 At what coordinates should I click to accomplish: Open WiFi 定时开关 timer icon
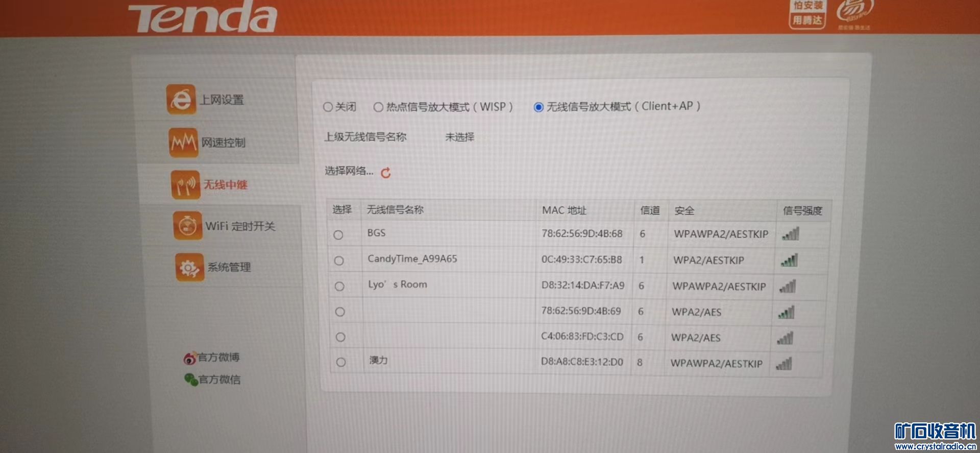[188, 226]
